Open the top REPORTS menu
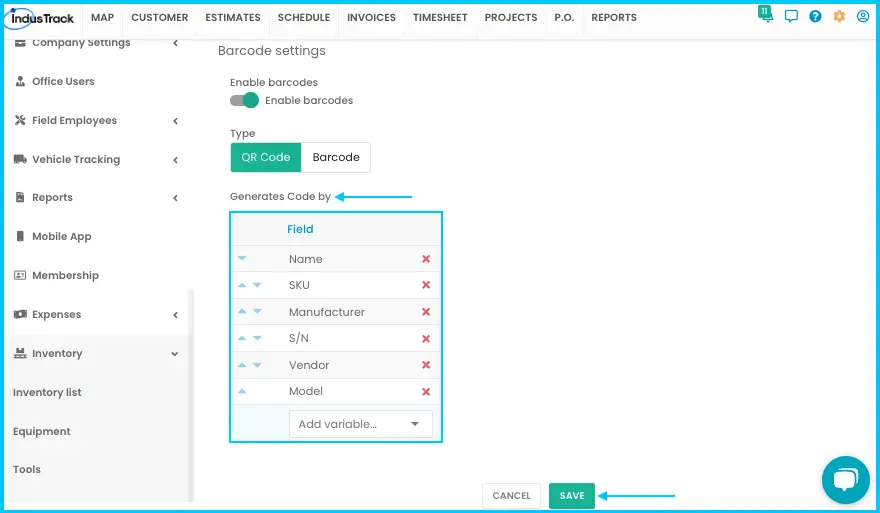The image size is (880, 513). 614,17
